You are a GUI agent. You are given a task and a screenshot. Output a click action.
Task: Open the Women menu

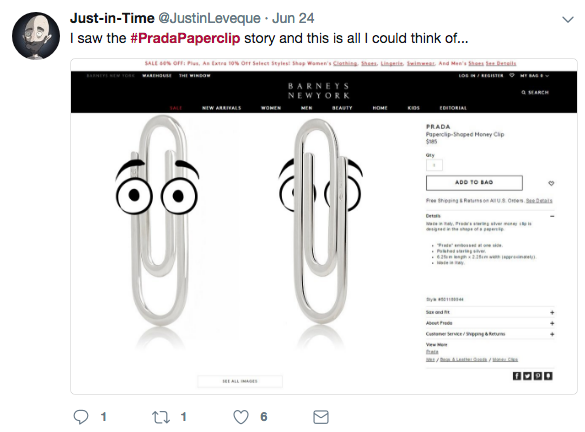(x=271, y=108)
